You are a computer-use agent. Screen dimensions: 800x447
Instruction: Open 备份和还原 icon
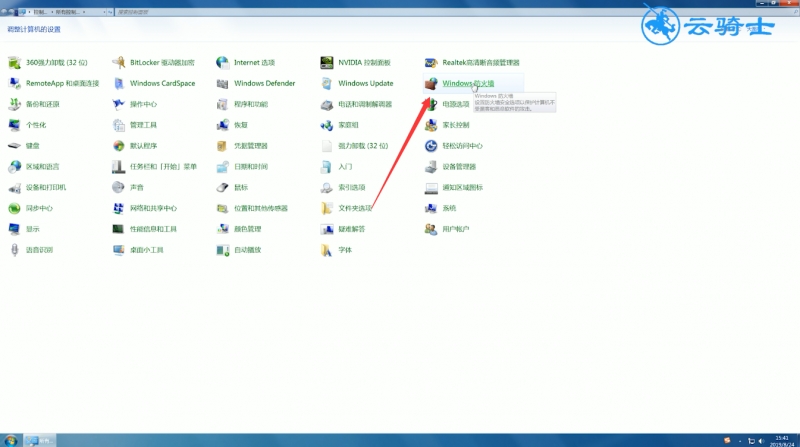[14, 104]
